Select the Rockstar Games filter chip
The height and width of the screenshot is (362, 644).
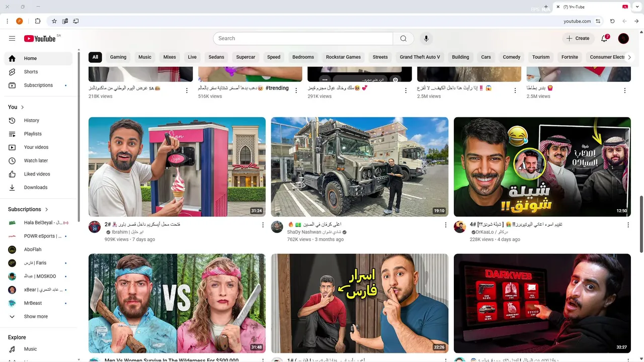(x=343, y=57)
